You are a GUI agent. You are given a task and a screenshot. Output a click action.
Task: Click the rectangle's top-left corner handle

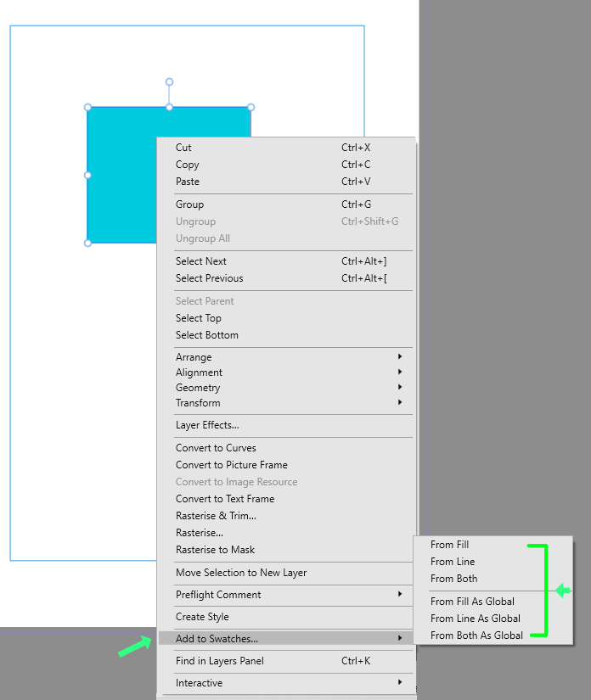[88, 107]
